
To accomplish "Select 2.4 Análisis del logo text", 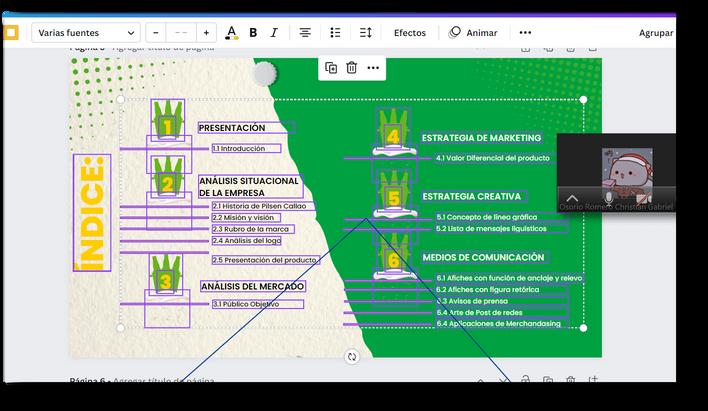I will [x=247, y=240].
